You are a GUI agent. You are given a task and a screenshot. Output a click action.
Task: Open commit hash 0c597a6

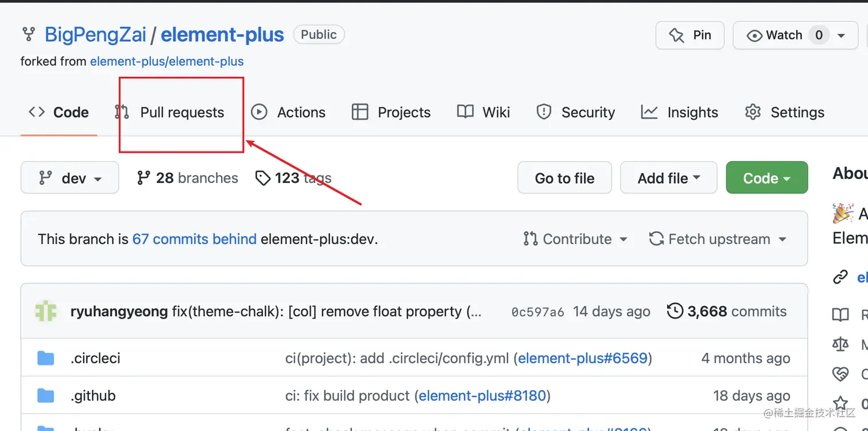537,312
